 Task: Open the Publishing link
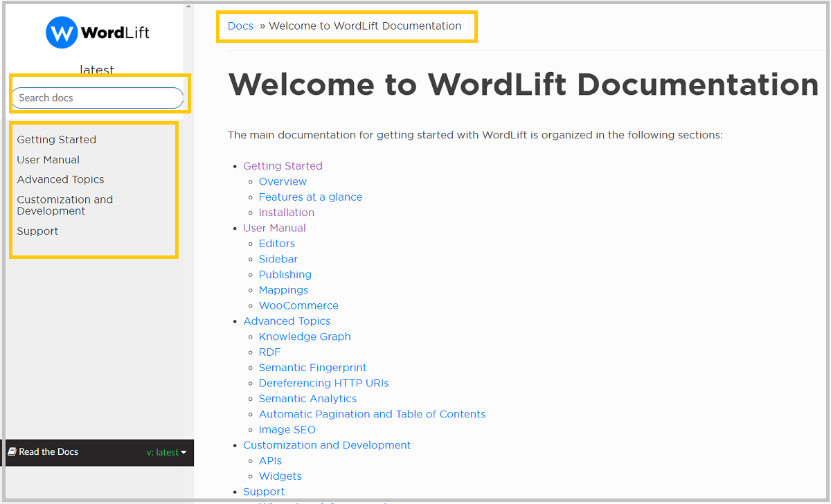point(285,274)
